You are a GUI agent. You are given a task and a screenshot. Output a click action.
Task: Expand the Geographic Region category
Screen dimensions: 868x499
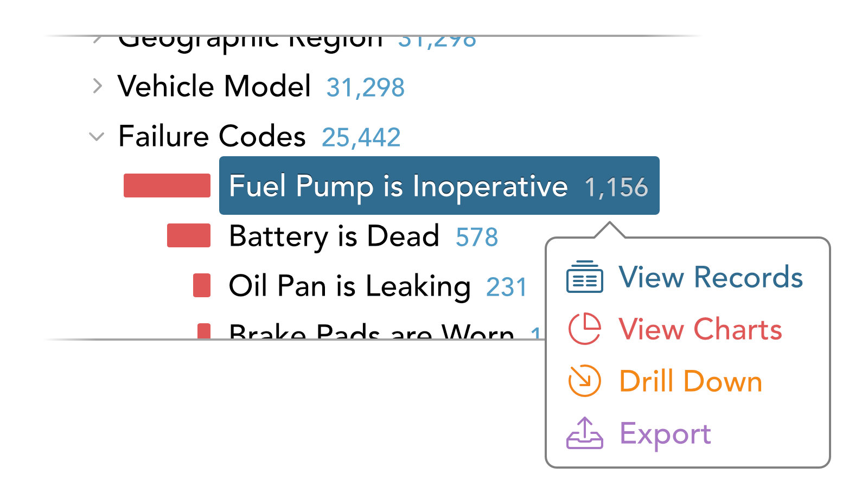pos(97,39)
